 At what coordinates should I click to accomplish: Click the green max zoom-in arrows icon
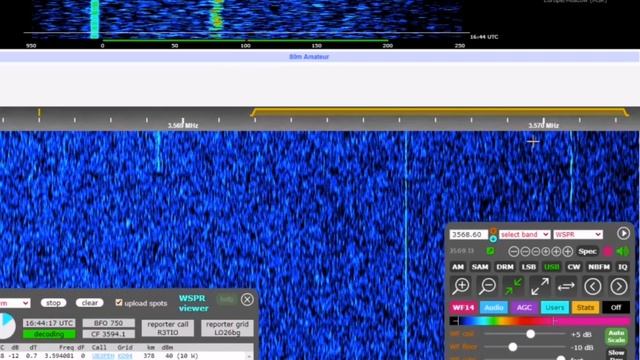(x=513, y=286)
